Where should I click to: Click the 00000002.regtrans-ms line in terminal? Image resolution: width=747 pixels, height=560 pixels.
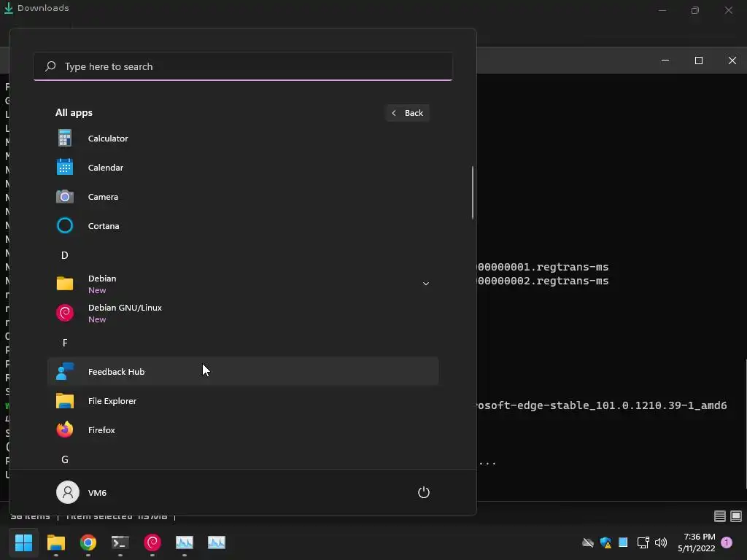(543, 281)
